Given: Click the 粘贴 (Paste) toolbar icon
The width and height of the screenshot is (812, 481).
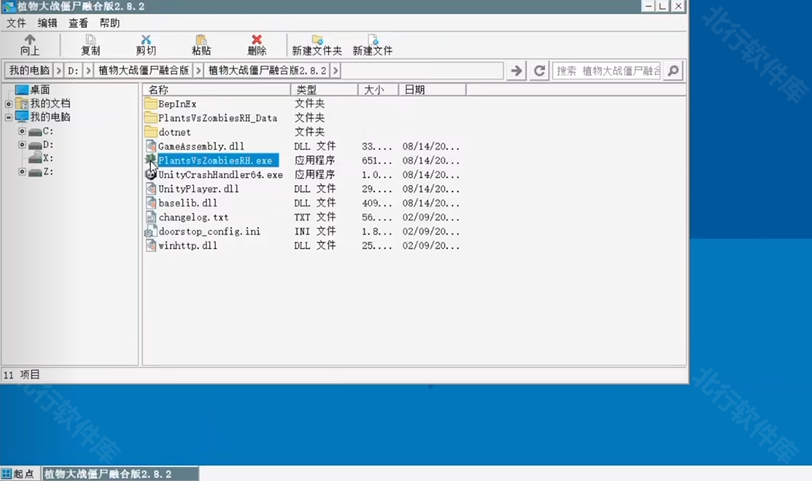Looking at the screenshot, I should [x=201, y=40].
